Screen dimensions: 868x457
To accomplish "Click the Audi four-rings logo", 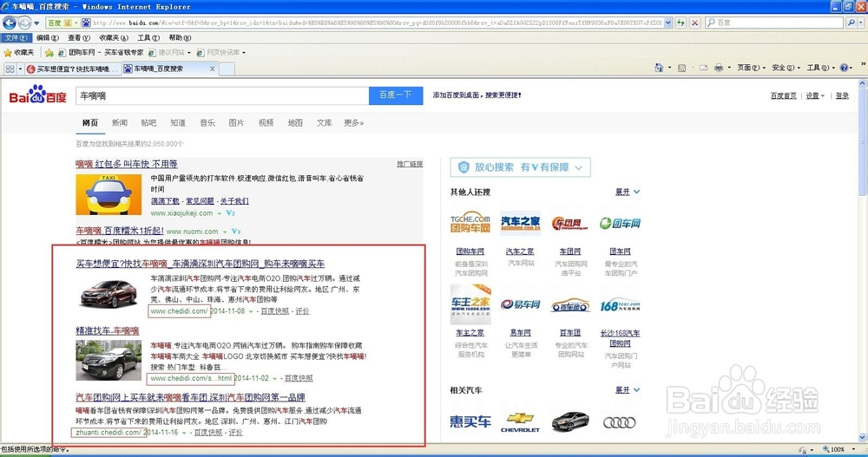I will pyautogui.click(x=620, y=422).
